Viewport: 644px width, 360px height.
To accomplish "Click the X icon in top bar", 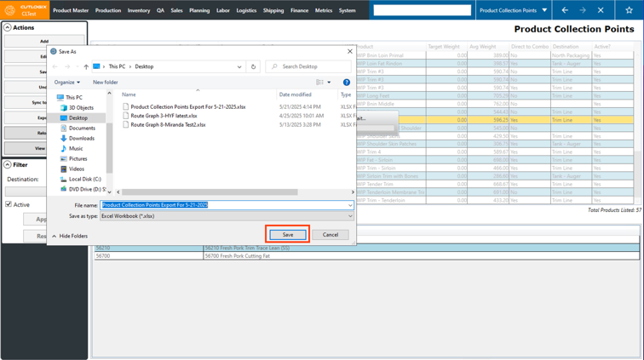I will click(601, 10).
